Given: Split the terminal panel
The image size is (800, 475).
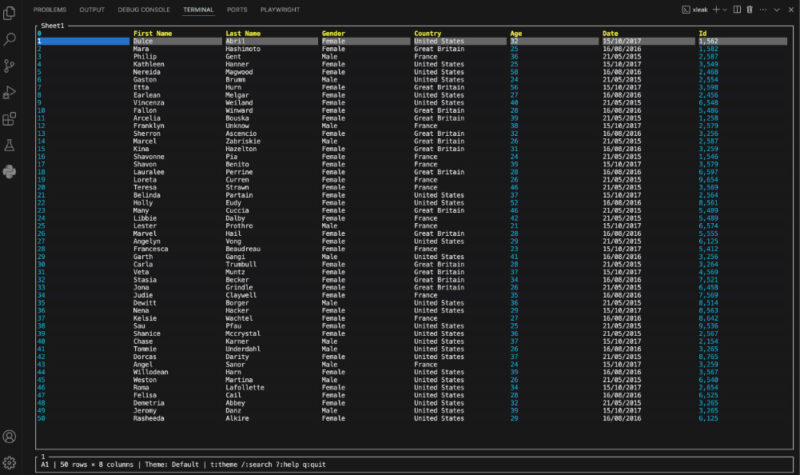Looking at the screenshot, I should click(x=737, y=10).
